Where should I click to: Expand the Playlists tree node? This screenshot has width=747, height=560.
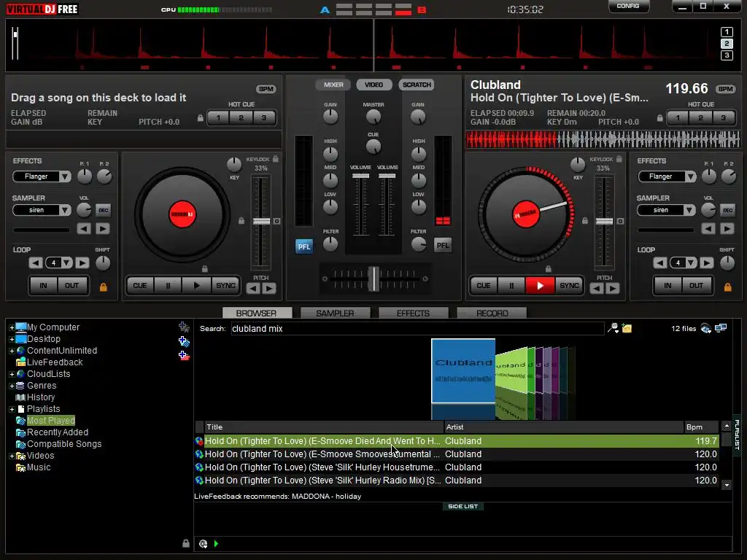coord(12,409)
